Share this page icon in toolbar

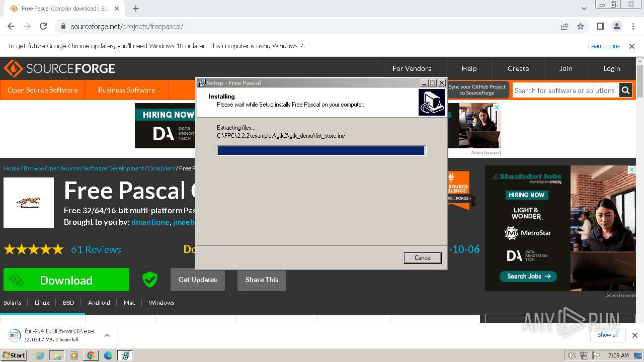[x=565, y=27]
